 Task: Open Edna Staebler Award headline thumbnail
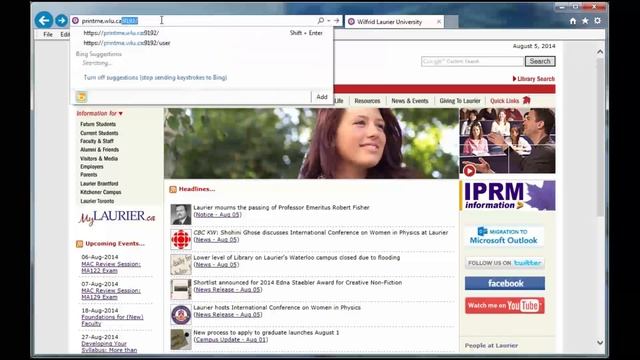click(x=181, y=289)
